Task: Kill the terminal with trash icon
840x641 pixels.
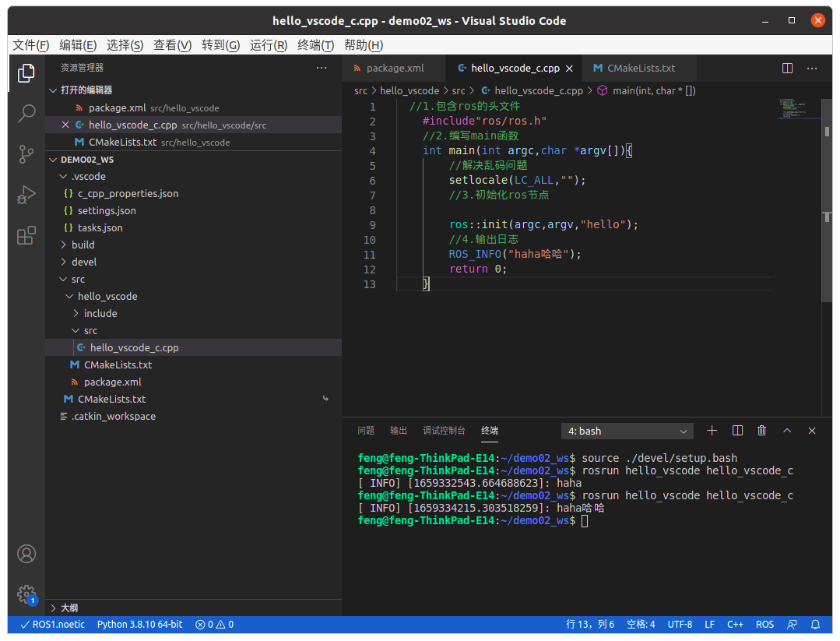Action: click(761, 431)
